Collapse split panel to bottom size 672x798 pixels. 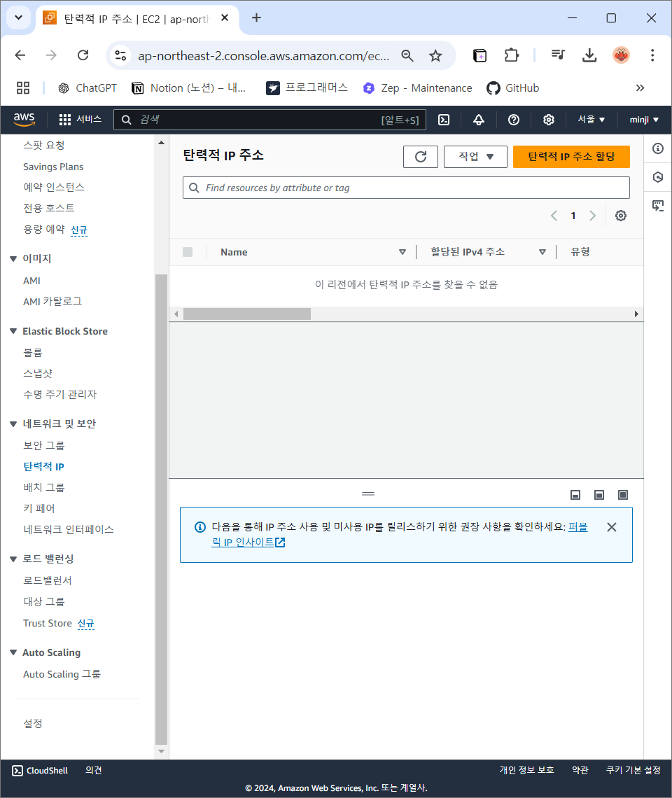click(575, 495)
